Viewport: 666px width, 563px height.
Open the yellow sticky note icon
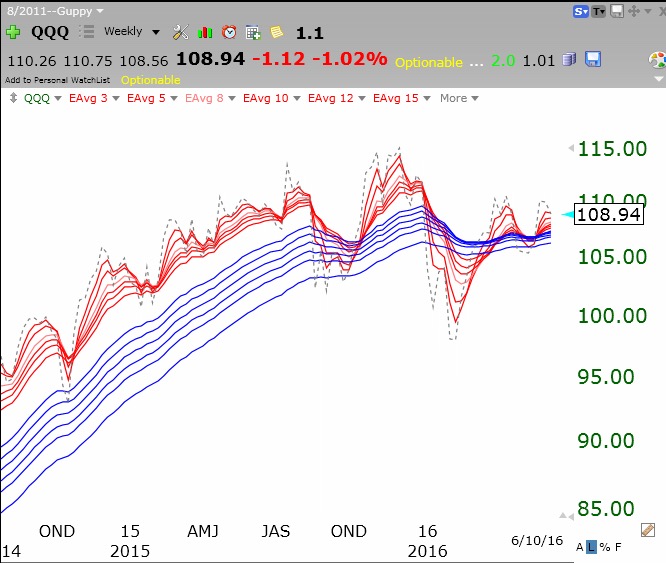pyautogui.click(x=277, y=32)
